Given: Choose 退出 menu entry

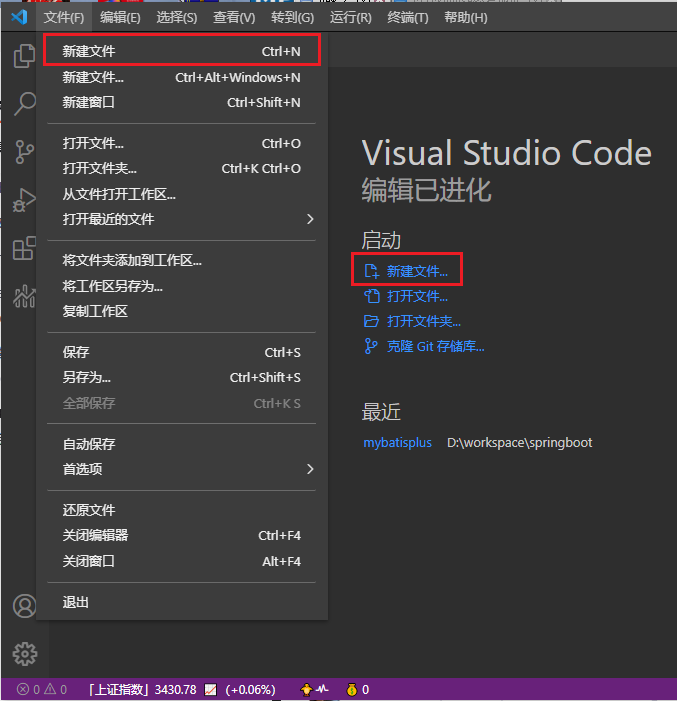Looking at the screenshot, I should pyautogui.click(x=182, y=602).
